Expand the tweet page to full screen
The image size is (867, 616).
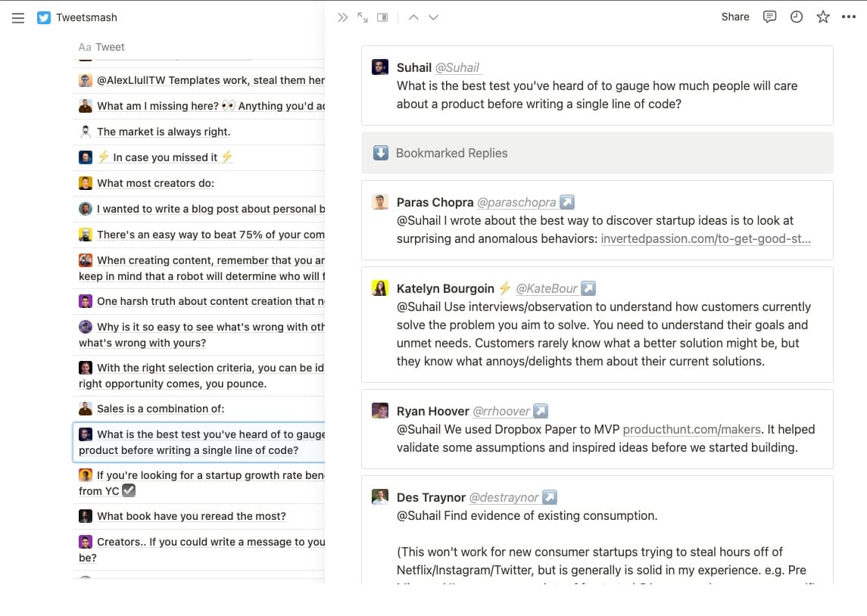362,17
